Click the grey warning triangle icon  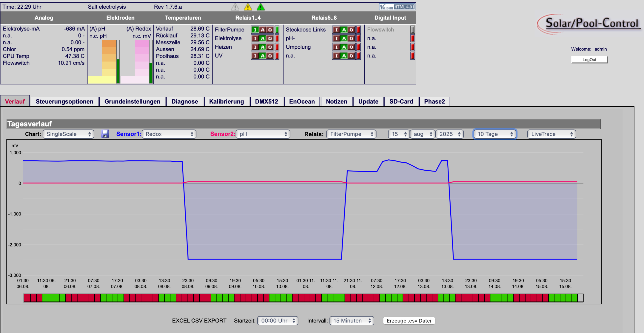pyautogui.click(x=235, y=7)
